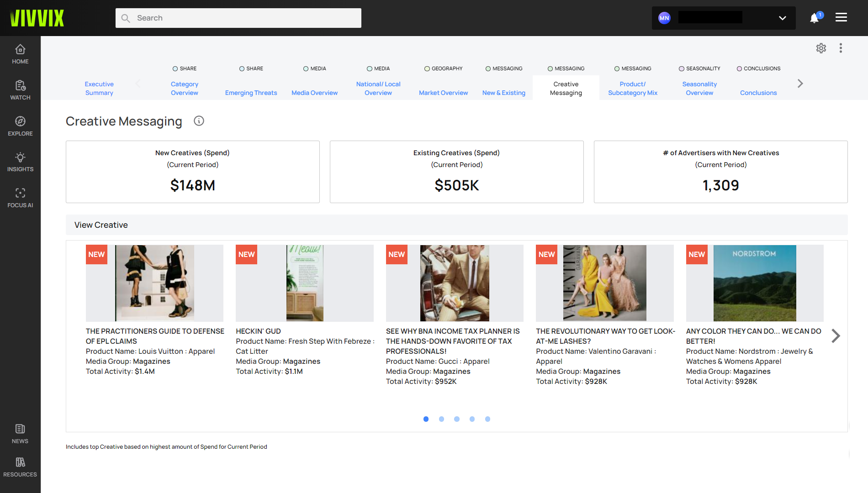Open settings gear icon
The image size is (868, 493).
821,48
